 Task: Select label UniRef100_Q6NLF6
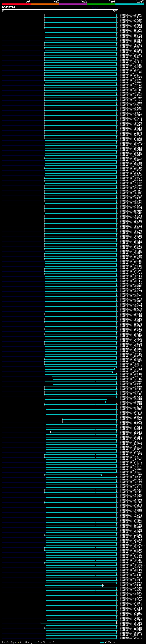click(131, 432)
